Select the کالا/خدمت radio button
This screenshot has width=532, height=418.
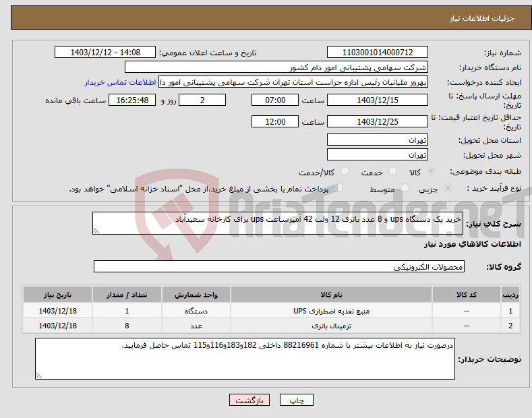[345, 171]
